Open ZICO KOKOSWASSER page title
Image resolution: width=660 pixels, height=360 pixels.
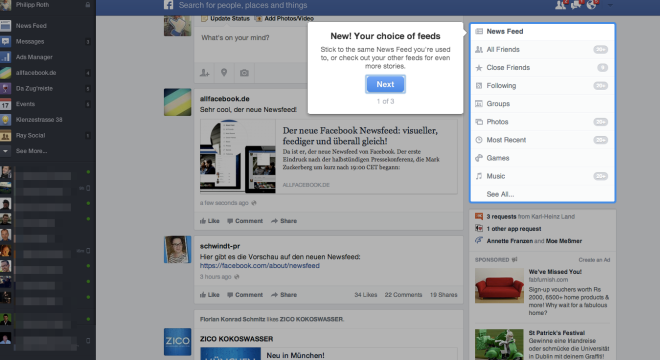click(236, 339)
